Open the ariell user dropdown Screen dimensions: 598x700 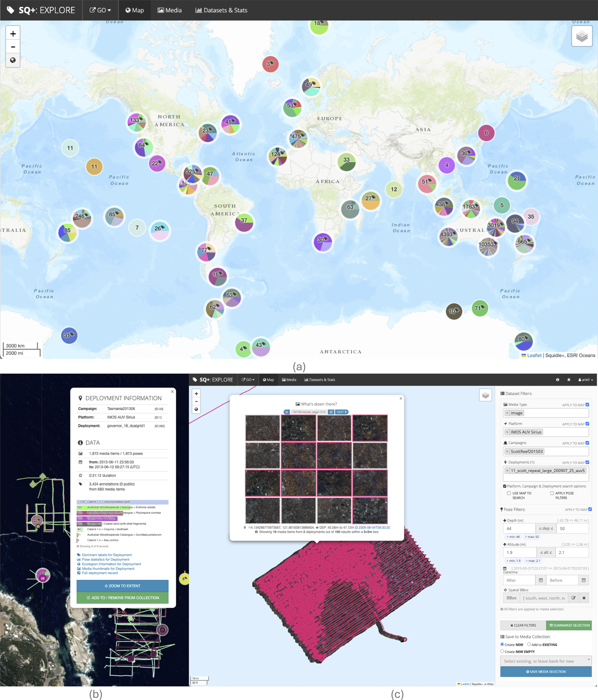[x=585, y=380]
